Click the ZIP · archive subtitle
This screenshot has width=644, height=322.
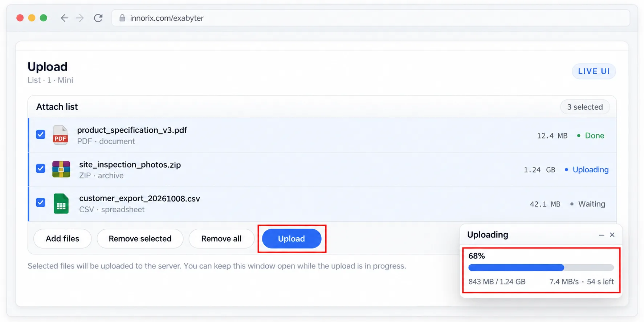coord(101,176)
